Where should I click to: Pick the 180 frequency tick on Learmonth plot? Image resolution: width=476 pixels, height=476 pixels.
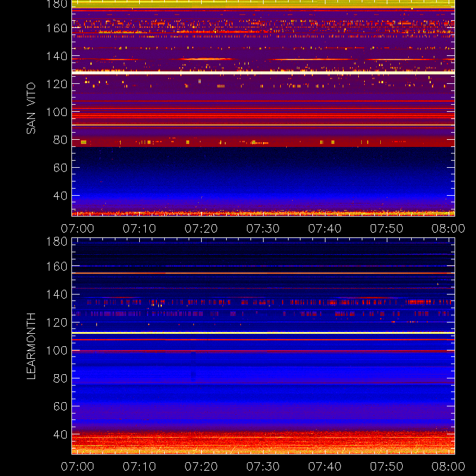click(57, 242)
